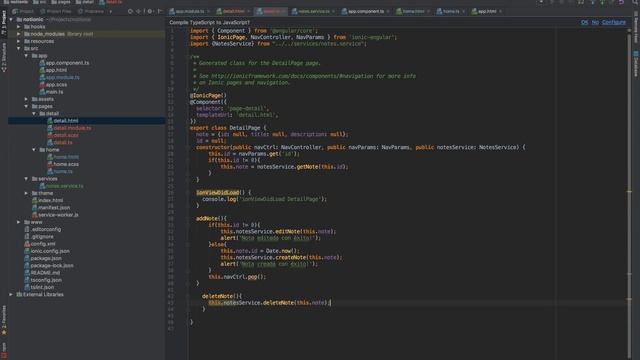Image resolution: width=640 pixels, height=360 pixels.
Task: Select app.module.ts in project tree
Action: point(60,78)
